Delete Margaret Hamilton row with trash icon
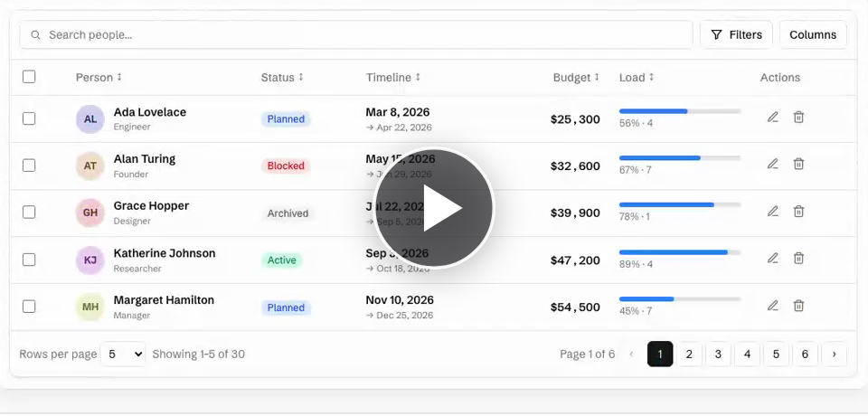Viewport: 868px width, 416px height. pyautogui.click(x=798, y=306)
